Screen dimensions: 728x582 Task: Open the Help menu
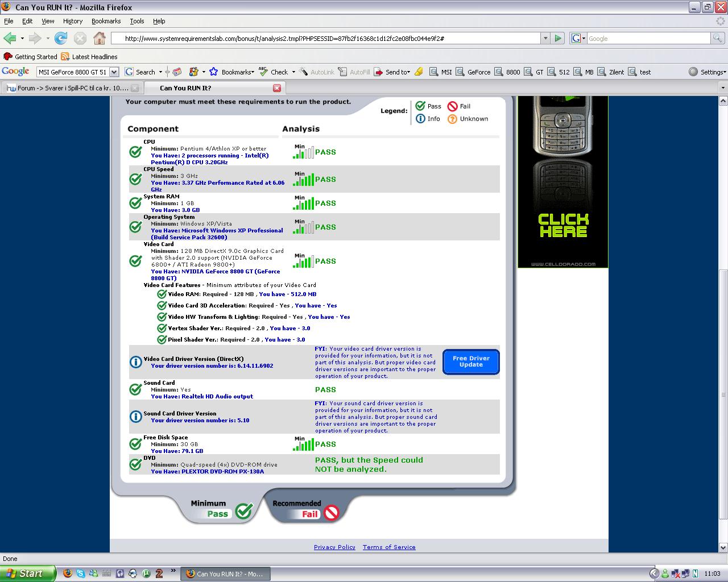pos(159,21)
